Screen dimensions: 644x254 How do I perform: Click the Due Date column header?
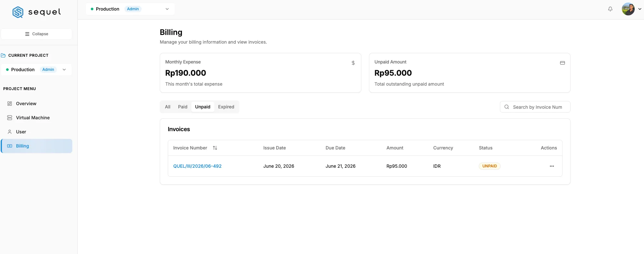335,148
